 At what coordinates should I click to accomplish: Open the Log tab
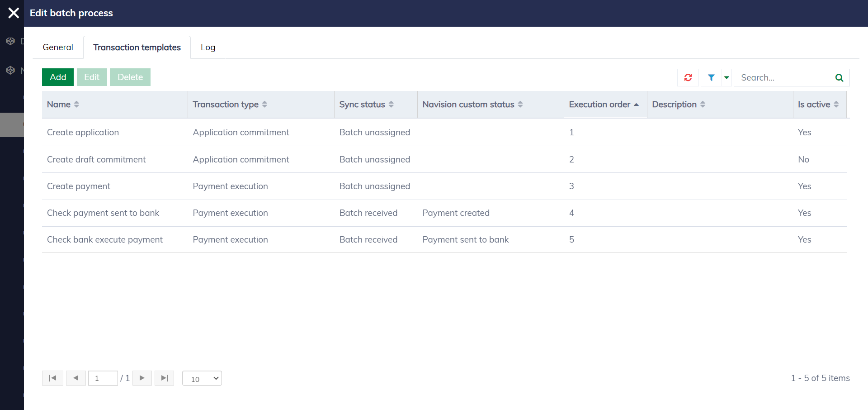[x=208, y=48]
